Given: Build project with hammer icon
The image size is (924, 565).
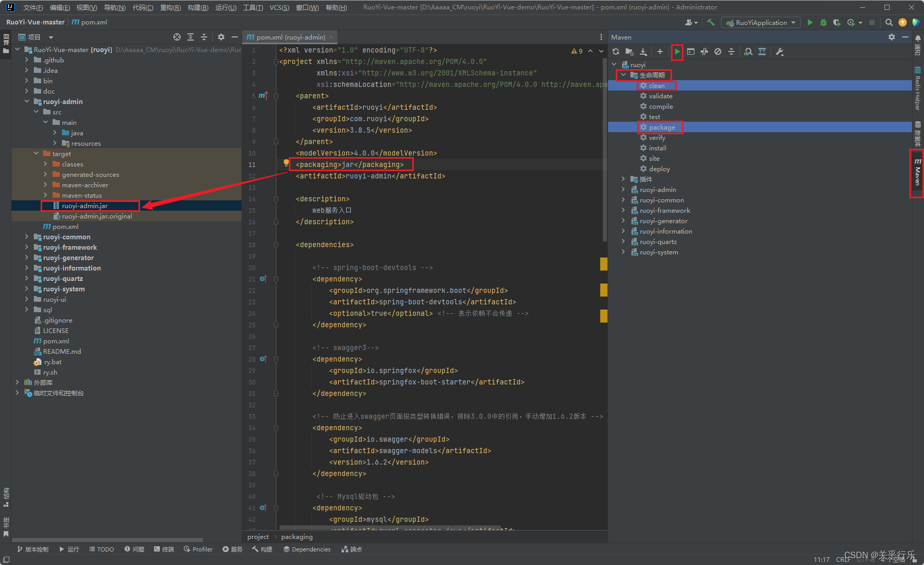Looking at the screenshot, I should click(x=711, y=22).
